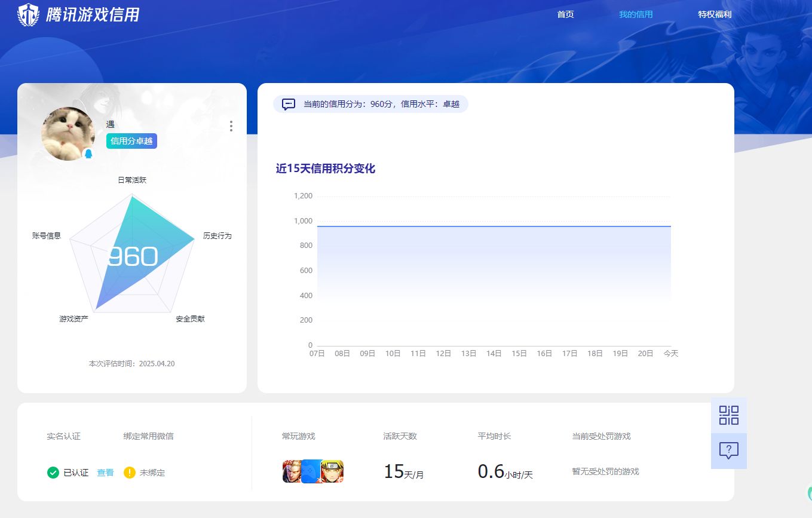The image size is (812, 518).
Task: Click the 0.6小时/天 average duration value
Action: tap(505, 472)
